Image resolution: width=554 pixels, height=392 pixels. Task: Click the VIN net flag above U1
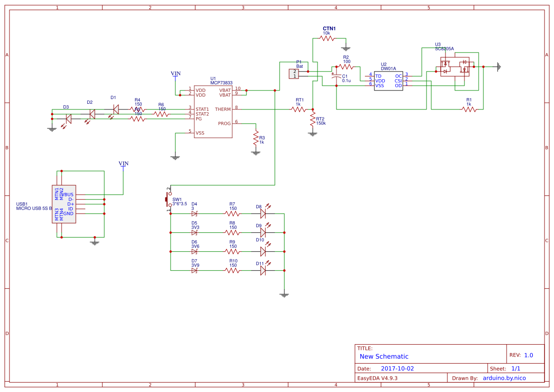tap(176, 74)
